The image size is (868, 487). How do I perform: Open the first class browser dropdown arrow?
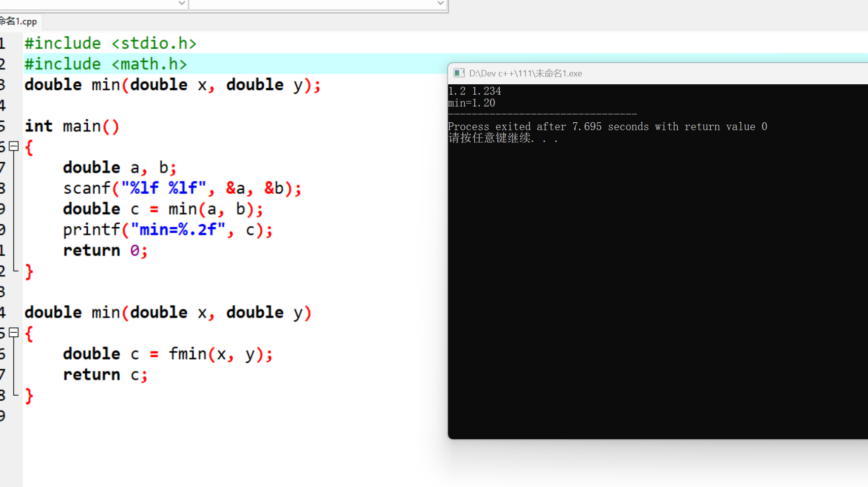(181, 3)
